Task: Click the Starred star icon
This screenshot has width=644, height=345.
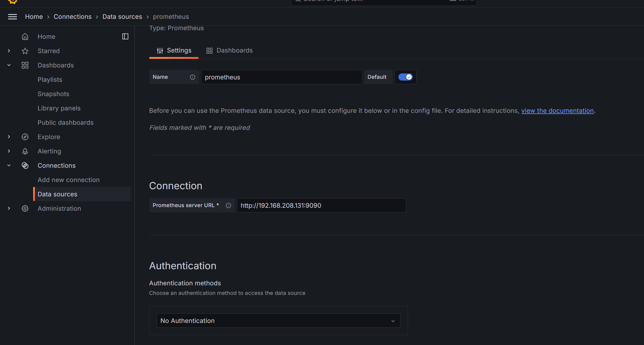Action: pyautogui.click(x=25, y=51)
